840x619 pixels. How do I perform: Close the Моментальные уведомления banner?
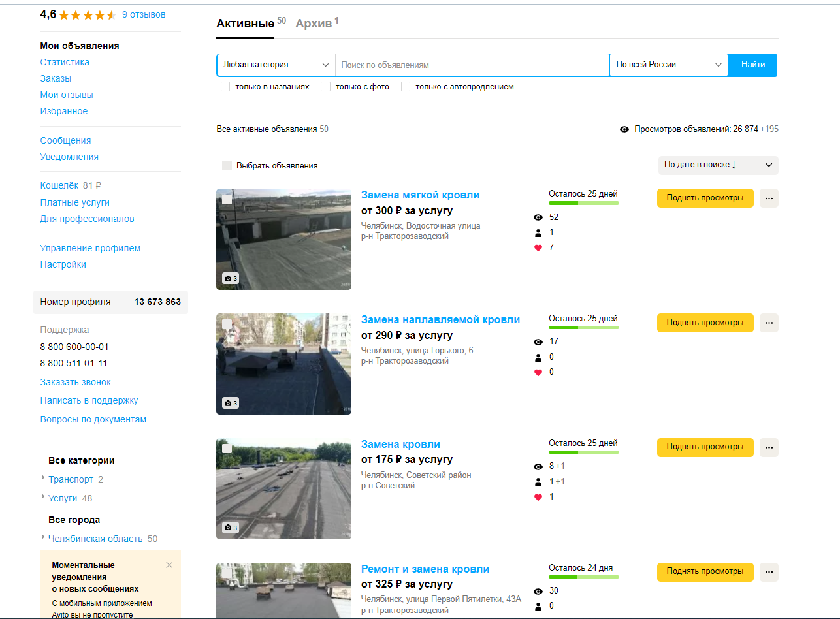[169, 565]
